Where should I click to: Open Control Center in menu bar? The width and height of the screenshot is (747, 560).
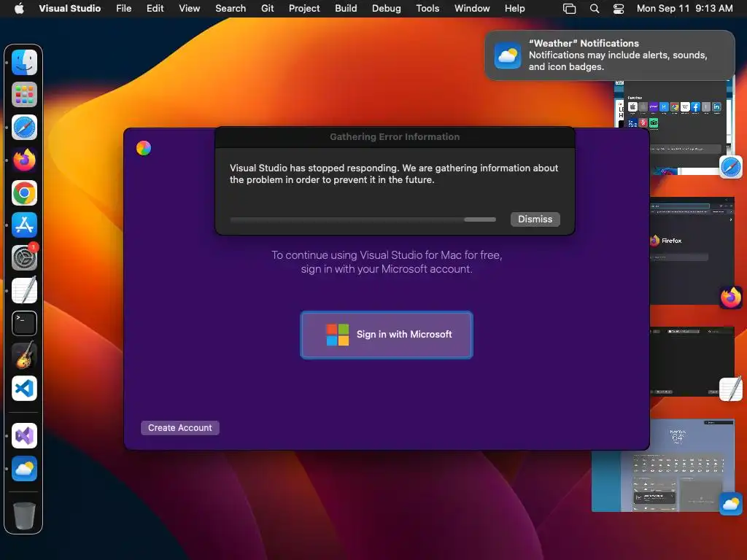(619, 8)
